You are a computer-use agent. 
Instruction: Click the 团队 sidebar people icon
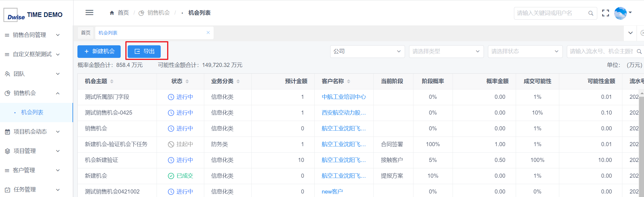pyautogui.click(x=8, y=74)
